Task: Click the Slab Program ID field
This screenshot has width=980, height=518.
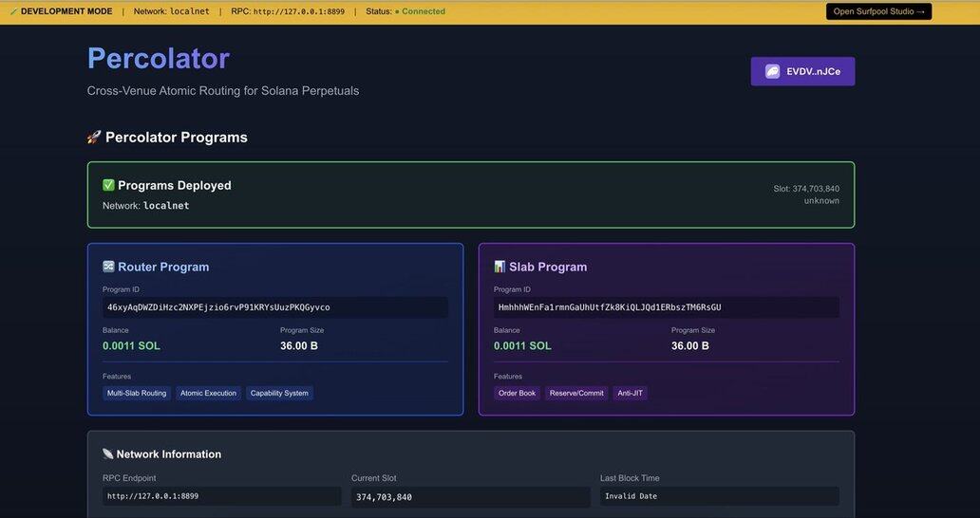Action: point(666,307)
